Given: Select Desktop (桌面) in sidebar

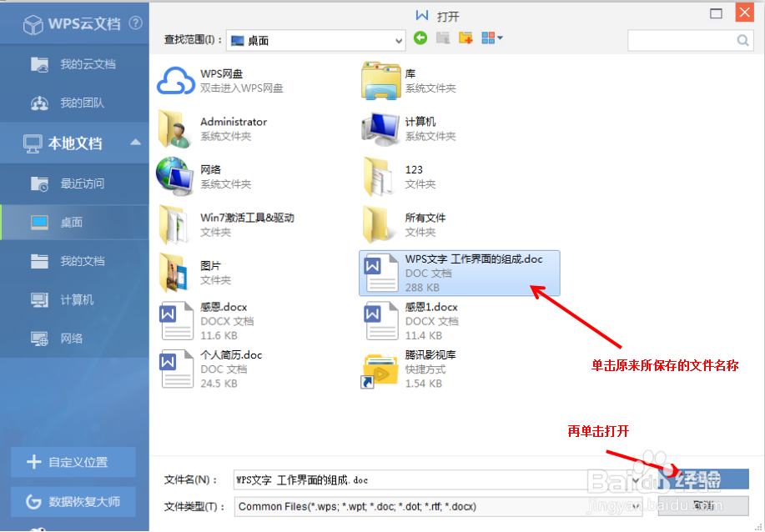Looking at the screenshot, I should tap(74, 223).
